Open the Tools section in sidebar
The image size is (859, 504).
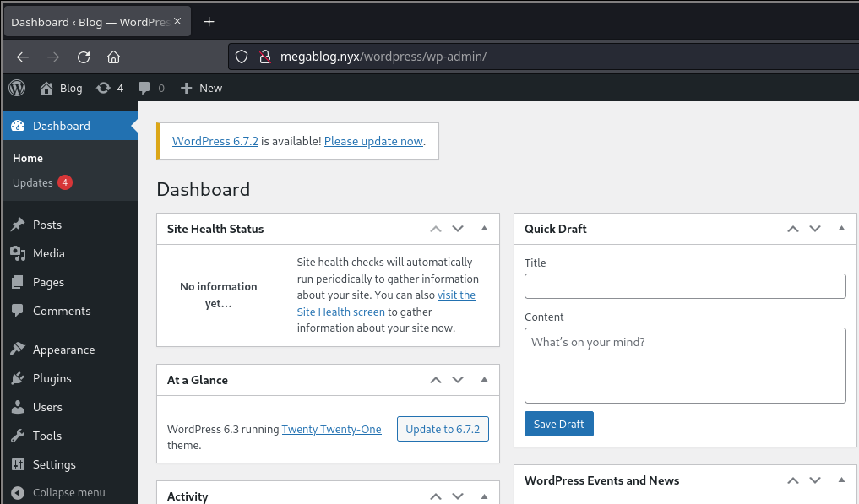pos(46,436)
